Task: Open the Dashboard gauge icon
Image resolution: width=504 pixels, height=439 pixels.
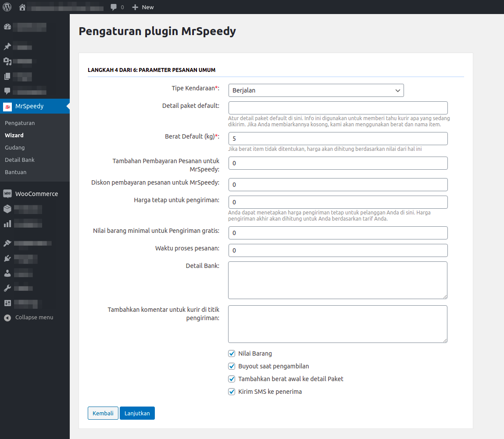Action: [7, 27]
